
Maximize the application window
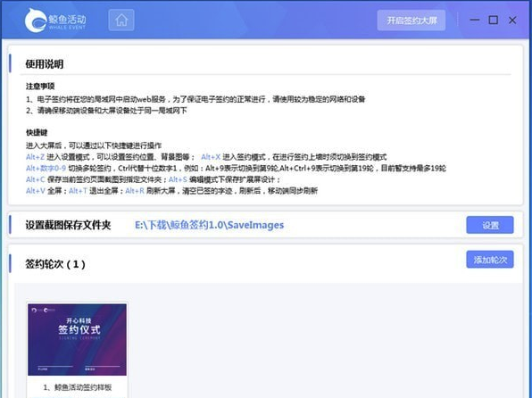click(493, 20)
